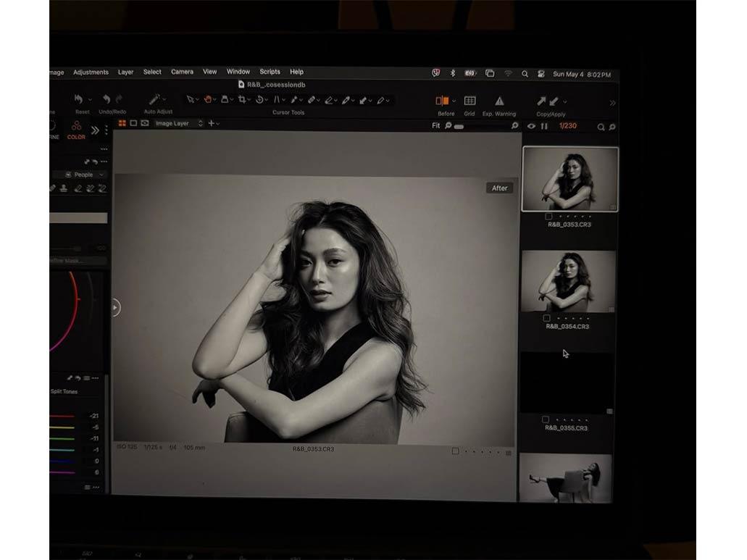
Task: Open the Color tool tab
Action: 76,129
